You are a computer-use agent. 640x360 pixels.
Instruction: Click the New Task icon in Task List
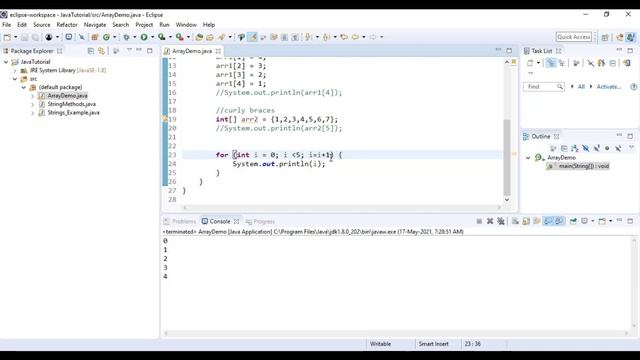530,63
